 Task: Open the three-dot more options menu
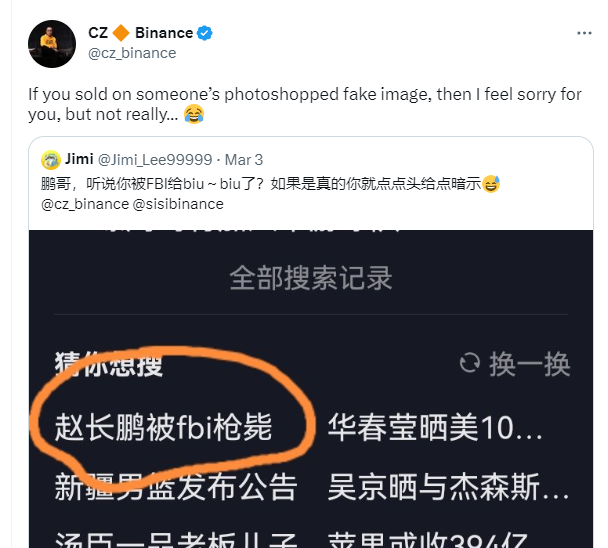tap(584, 33)
